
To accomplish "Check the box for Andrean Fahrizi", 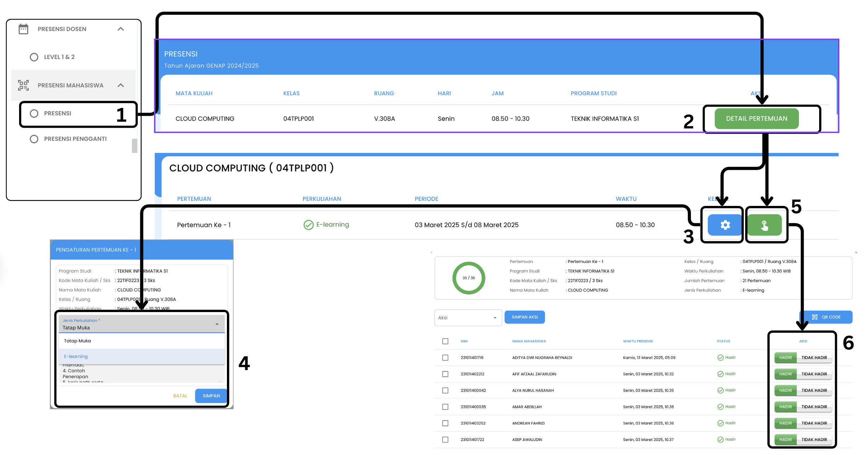I will point(445,423).
